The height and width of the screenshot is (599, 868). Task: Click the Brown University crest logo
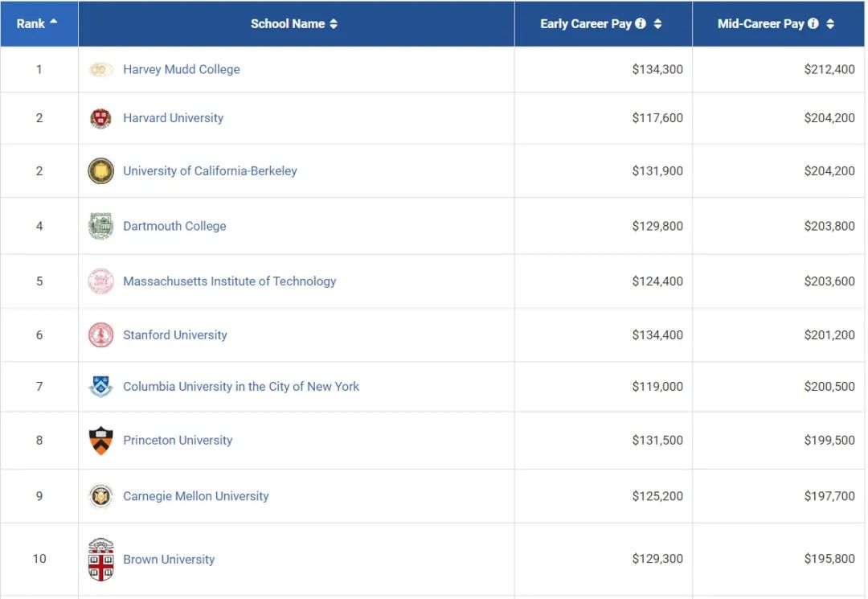[x=100, y=559]
